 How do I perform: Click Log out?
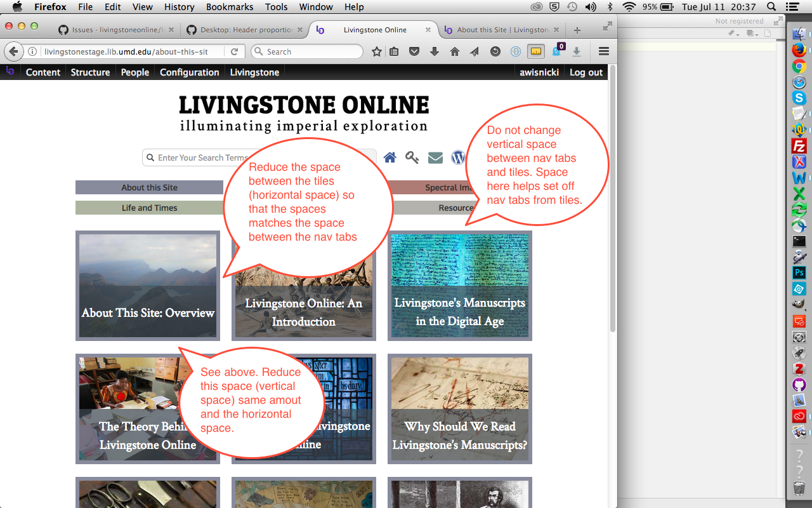pyautogui.click(x=586, y=72)
